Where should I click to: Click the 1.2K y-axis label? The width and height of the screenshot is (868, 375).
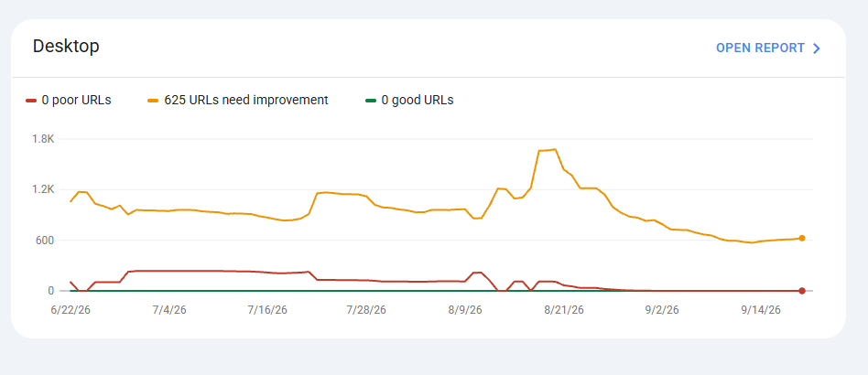[42, 189]
